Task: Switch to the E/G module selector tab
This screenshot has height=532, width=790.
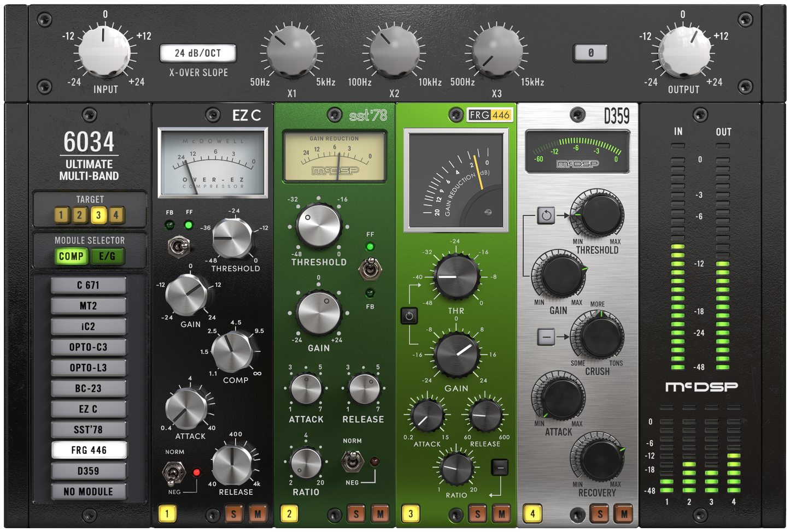Action: pos(107,256)
